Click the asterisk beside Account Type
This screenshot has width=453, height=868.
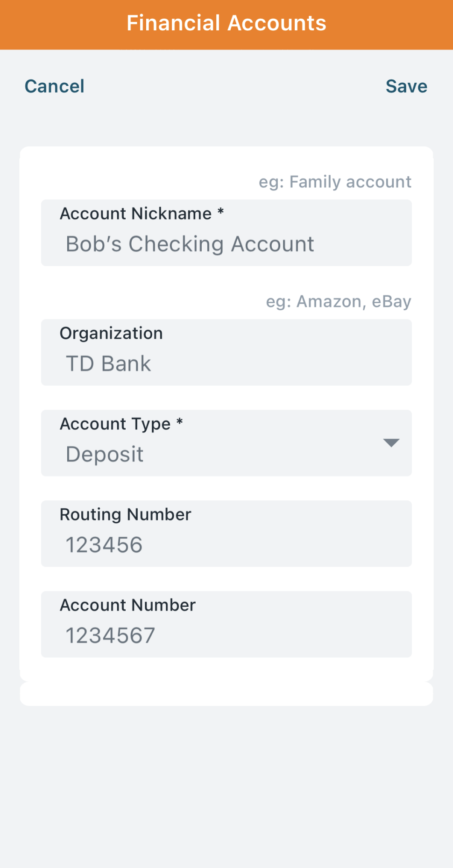180,423
